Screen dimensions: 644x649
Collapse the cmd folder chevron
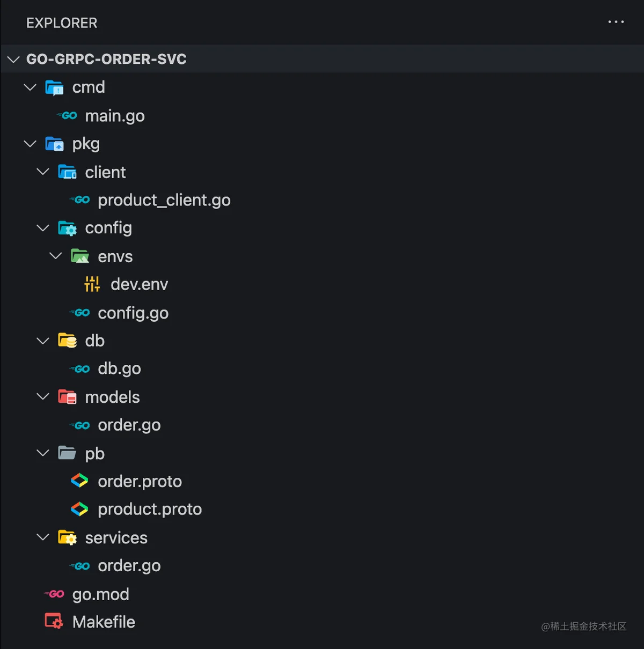[x=31, y=87]
